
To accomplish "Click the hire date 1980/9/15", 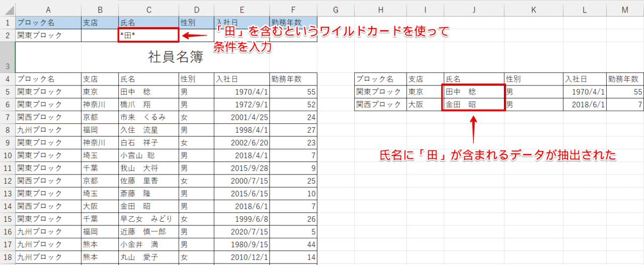I will pos(242,244).
